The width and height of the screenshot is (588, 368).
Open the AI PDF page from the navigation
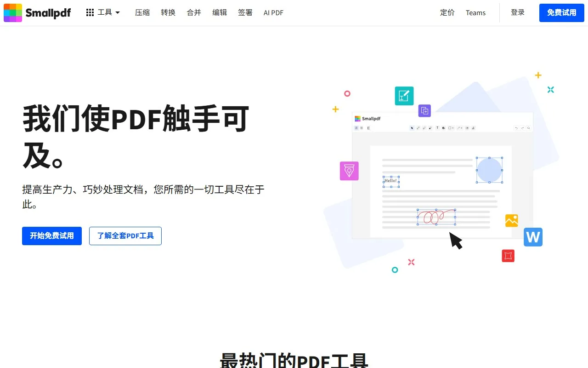click(273, 12)
